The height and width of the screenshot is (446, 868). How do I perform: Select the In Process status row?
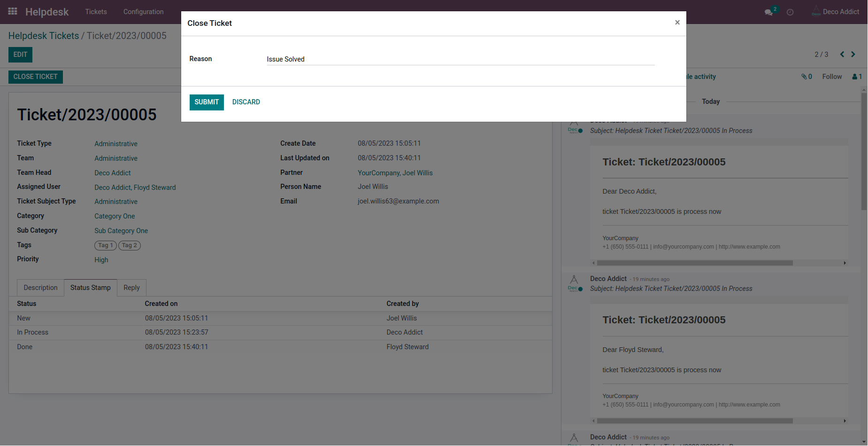pos(280,332)
